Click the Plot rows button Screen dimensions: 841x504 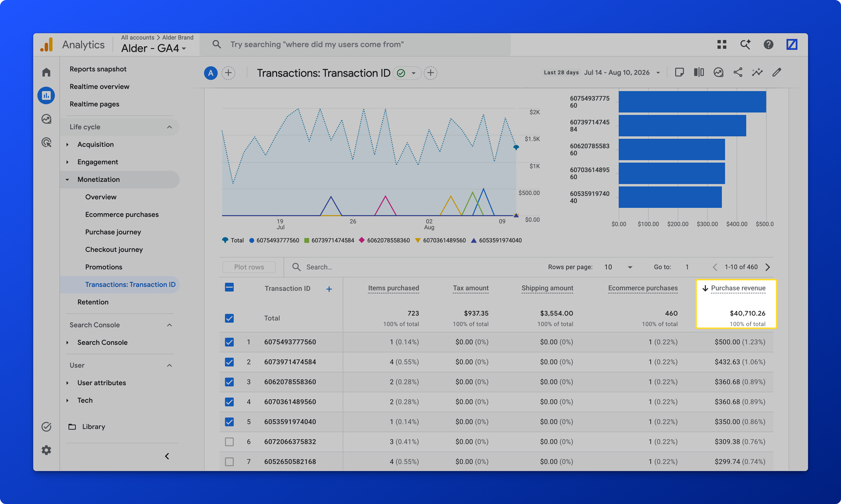(249, 267)
